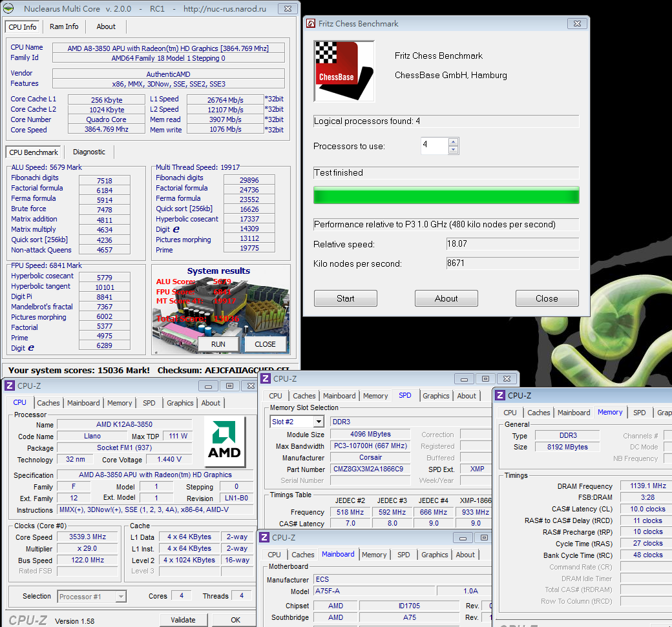The image size is (672, 627).
Task: Click the CPU-Z Z icon of the CPU window
Action: point(10,385)
